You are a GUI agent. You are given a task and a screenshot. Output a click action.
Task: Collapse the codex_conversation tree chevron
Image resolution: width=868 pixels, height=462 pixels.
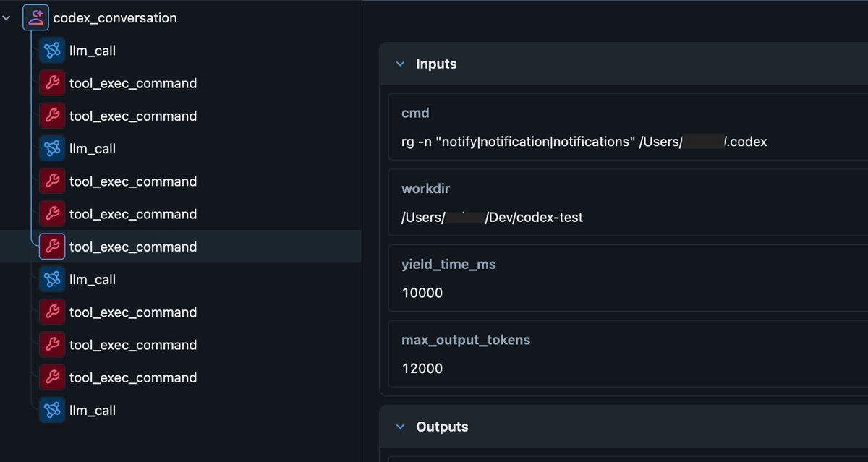coord(7,17)
